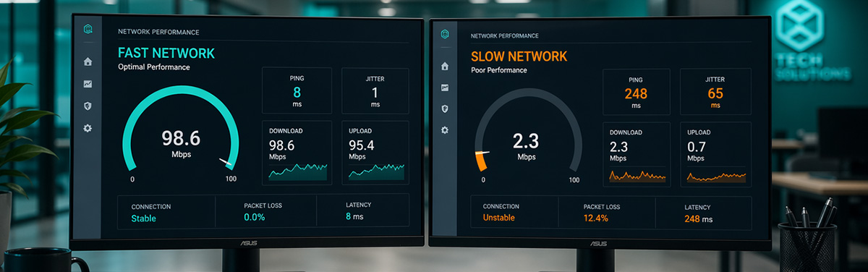Select the Ping 248 ms card
The width and height of the screenshot is (868, 272).
tap(636, 93)
